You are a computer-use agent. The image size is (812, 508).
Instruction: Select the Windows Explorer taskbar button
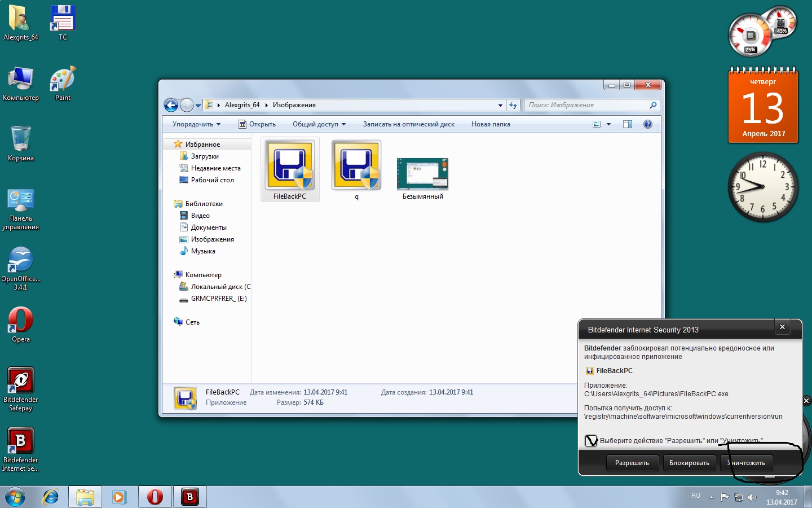tap(85, 497)
